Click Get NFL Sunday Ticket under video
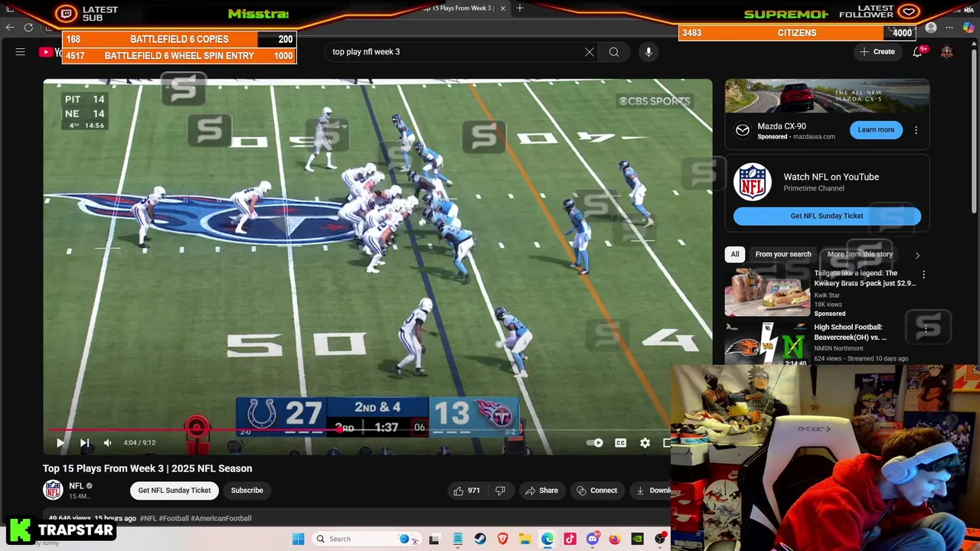The width and height of the screenshot is (980, 551). (x=175, y=491)
